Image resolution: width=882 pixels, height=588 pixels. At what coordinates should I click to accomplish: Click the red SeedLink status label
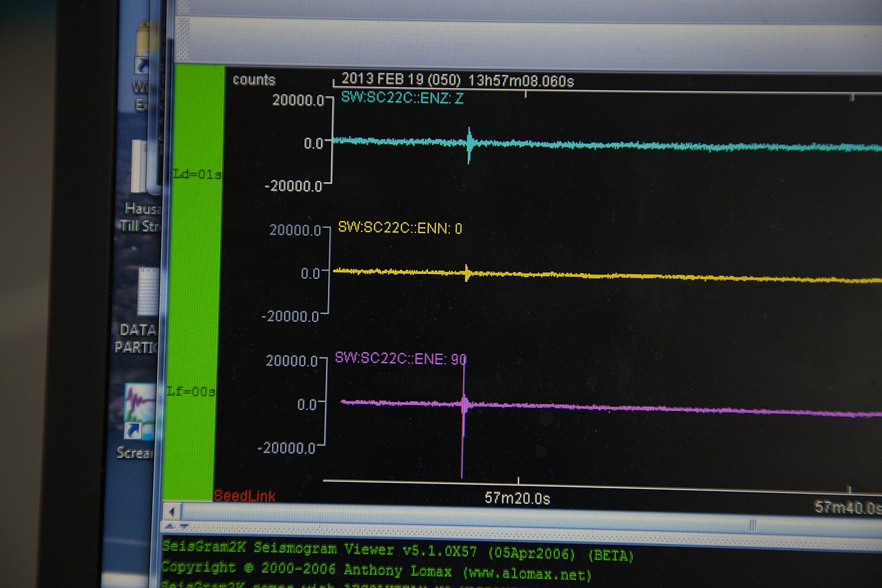(x=245, y=496)
